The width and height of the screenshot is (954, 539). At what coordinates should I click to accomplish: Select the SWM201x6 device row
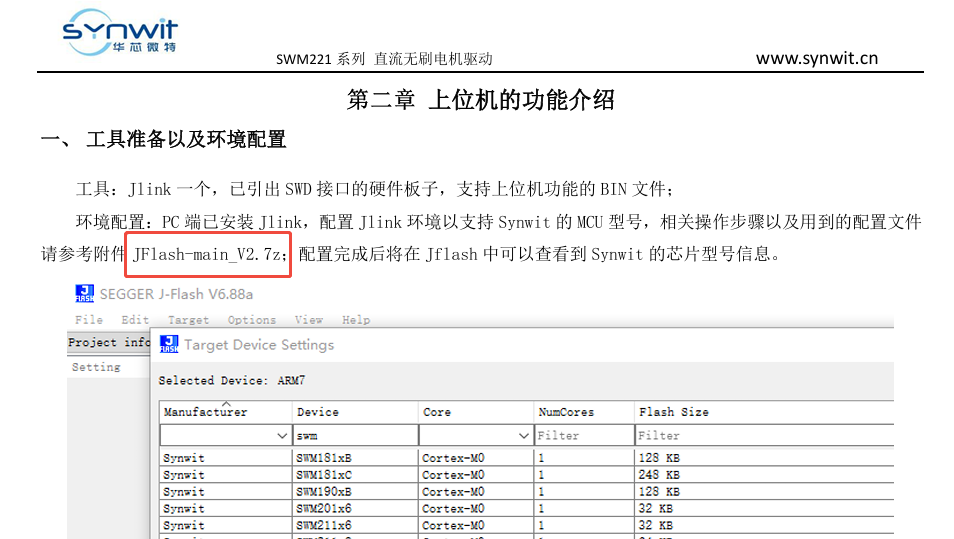(x=526, y=508)
